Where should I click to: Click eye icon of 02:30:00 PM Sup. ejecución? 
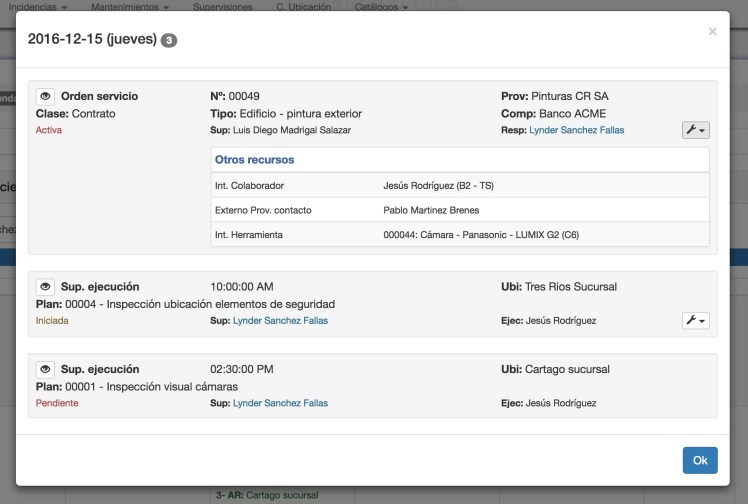tap(45, 370)
